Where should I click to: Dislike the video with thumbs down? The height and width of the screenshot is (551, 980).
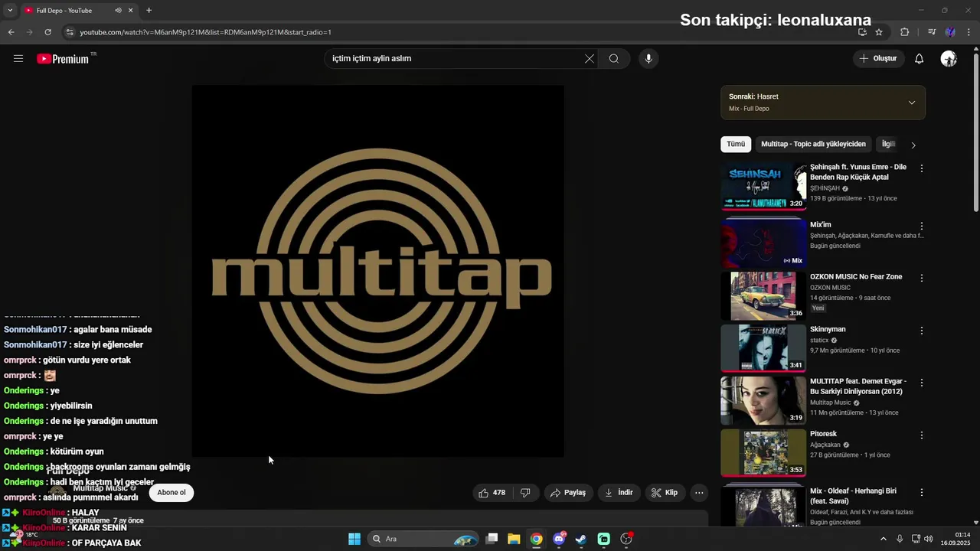tap(525, 493)
